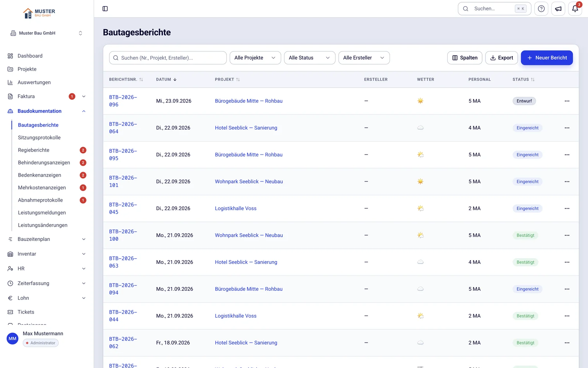Viewport: 588px width, 368px height.
Task: Expand the Faktura menu
Action: tap(84, 96)
